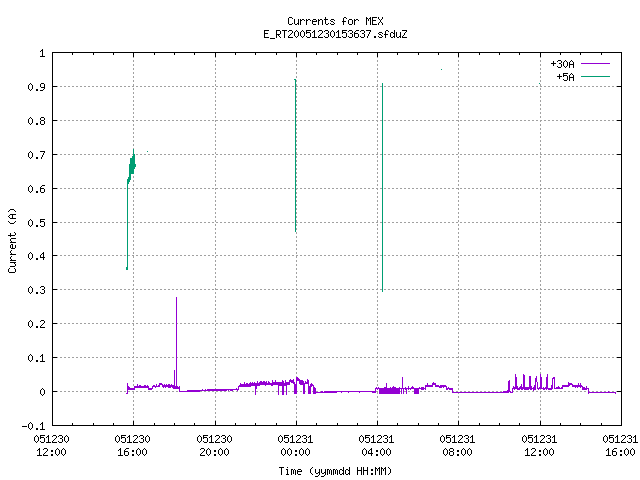Image resolution: width=640 pixels, height=480 pixels.
Task: Click the tall purple +30A spike near 18:00
Action: [x=176, y=342]
